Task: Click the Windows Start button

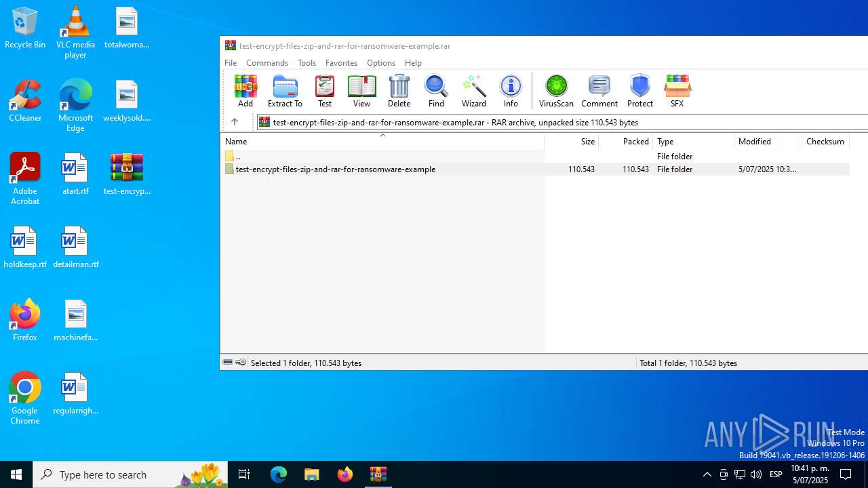Action: (16, 474)
